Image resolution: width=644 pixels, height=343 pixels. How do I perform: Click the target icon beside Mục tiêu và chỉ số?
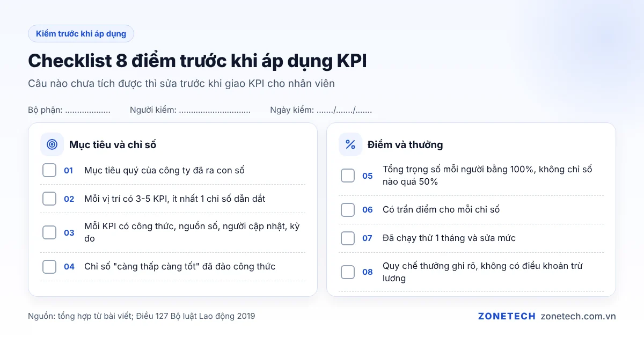pyautogui.click(x=52, y=144)
